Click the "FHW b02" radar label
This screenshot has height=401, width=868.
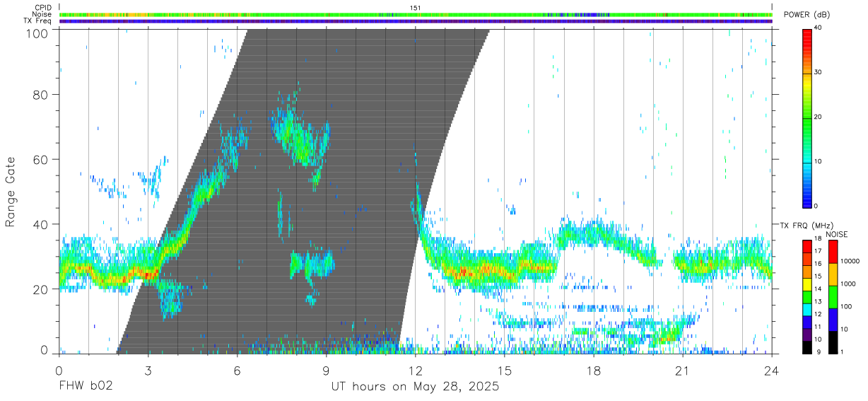pos(86,387)
